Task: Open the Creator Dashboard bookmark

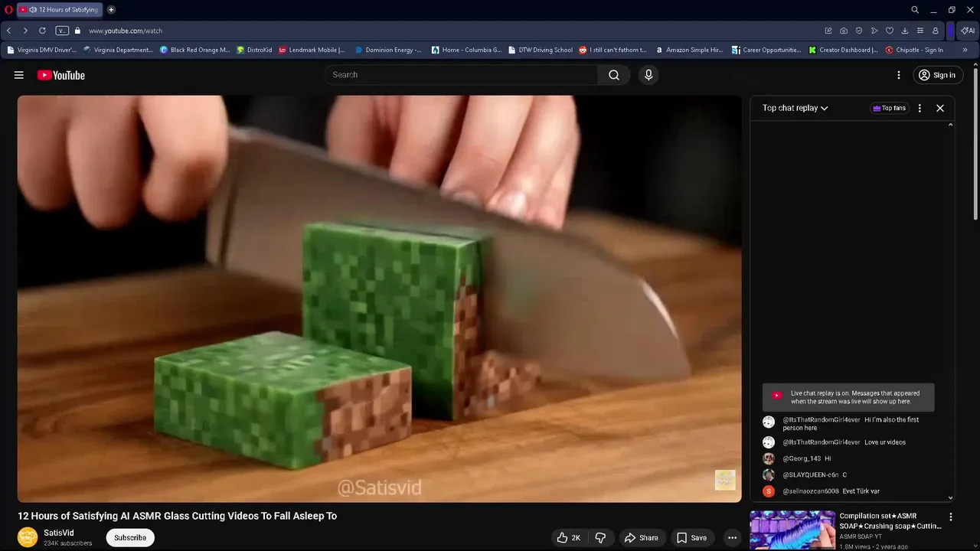Action: pyautogui.click(x=844, y=50)
